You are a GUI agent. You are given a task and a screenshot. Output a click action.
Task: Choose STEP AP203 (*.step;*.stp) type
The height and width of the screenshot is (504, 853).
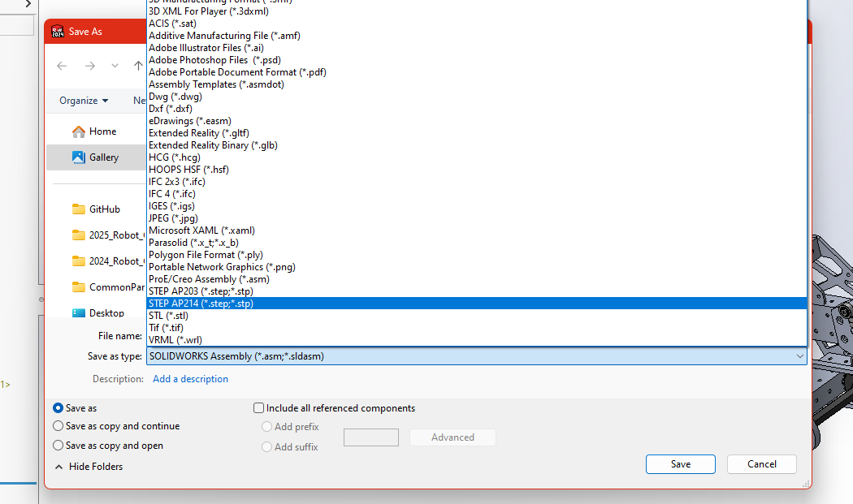pyautogui.click(x=477, y=291)
